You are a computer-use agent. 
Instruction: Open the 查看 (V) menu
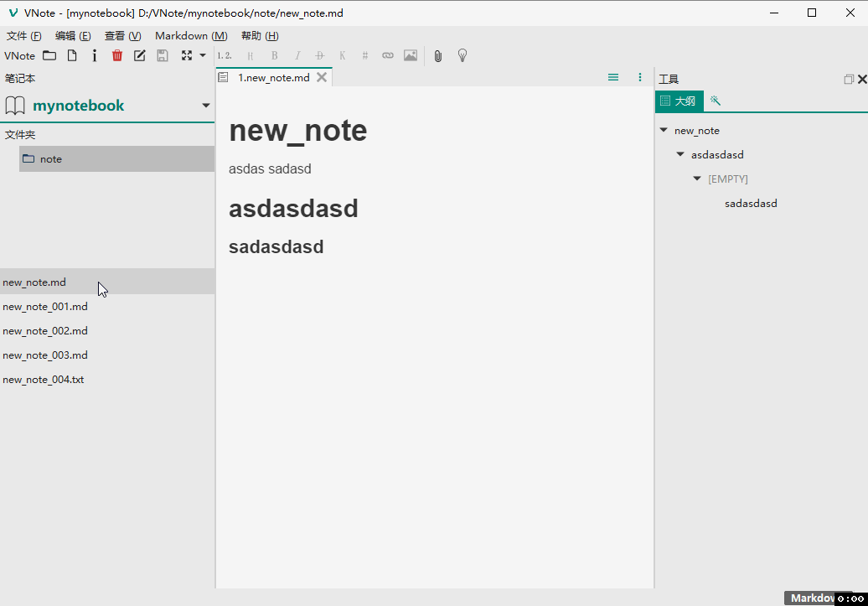[x=123, y=36]
